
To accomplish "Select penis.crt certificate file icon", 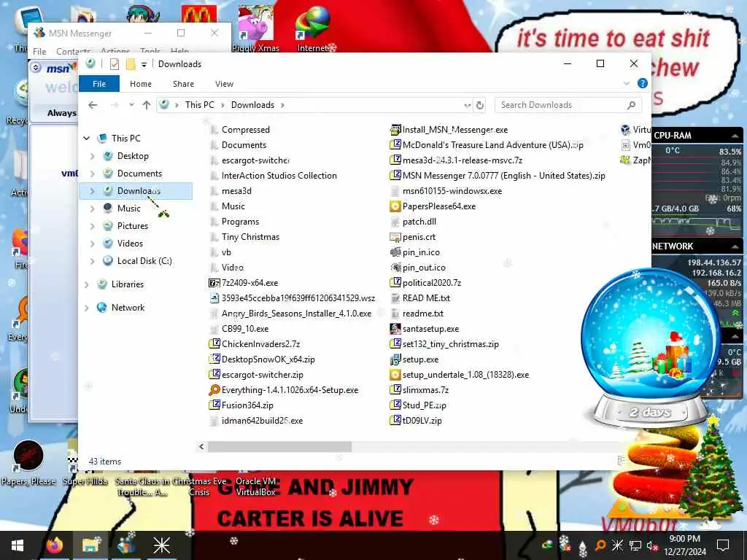I will tap(395, 237).
